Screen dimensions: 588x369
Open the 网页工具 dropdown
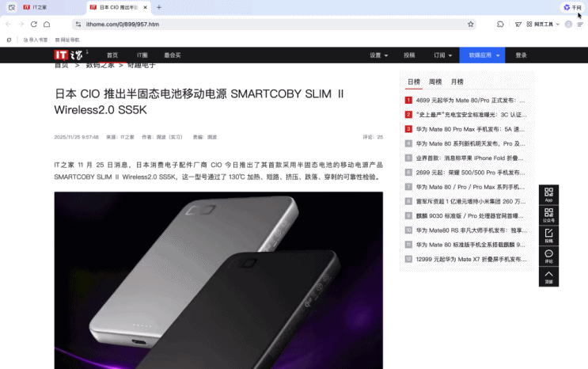(543, 24)
